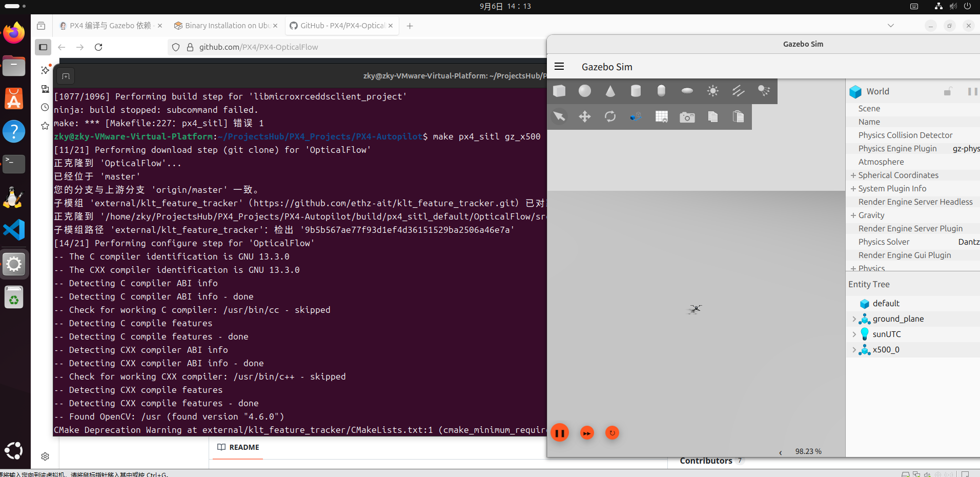Screen dimensions: 980x477
Task: Expand Spherical Coordinates property
Action: [853, 175]
